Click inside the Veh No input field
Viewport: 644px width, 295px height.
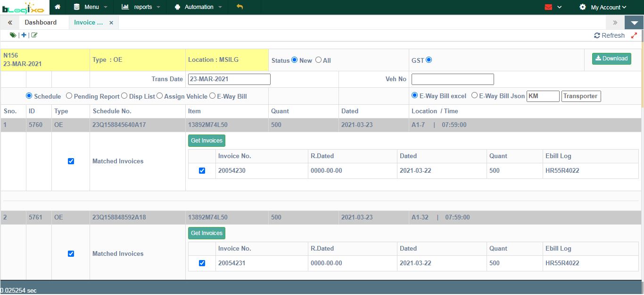pos(452,79)
